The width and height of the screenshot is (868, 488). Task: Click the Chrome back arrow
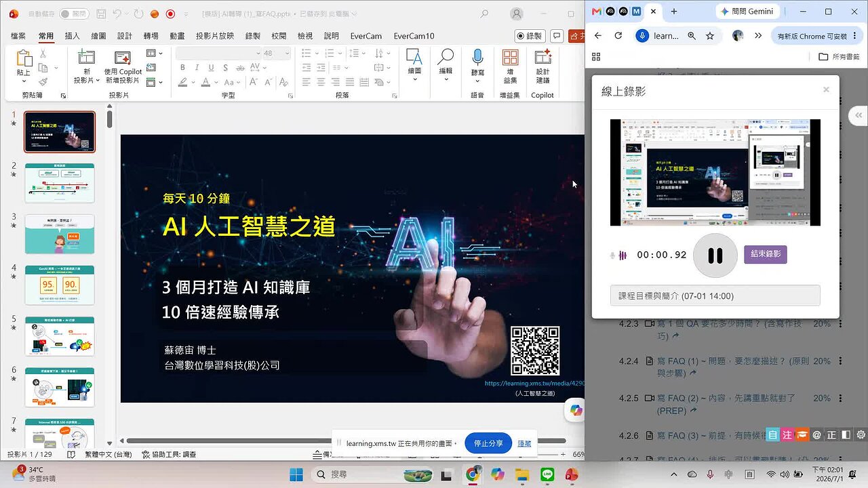tap(597, 36)
